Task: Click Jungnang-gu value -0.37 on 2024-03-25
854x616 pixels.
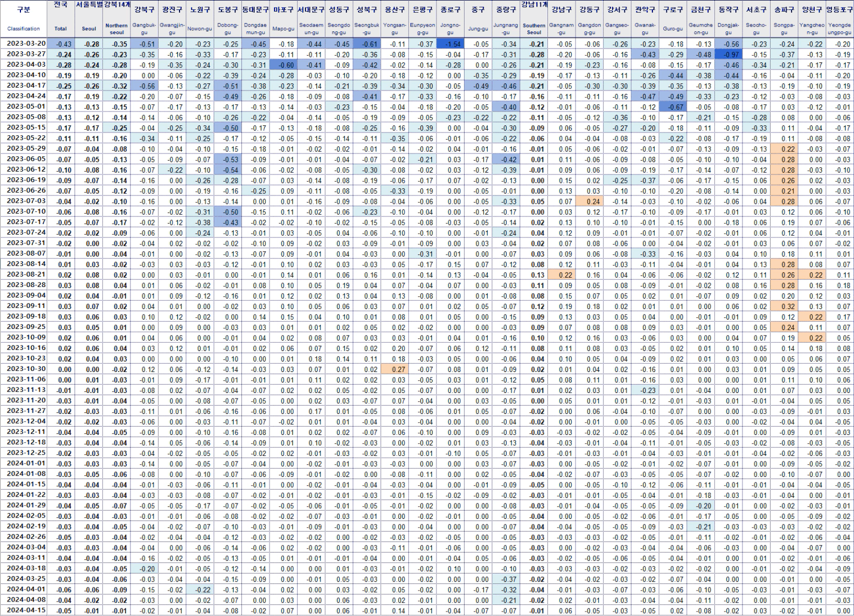Action: 506,579
